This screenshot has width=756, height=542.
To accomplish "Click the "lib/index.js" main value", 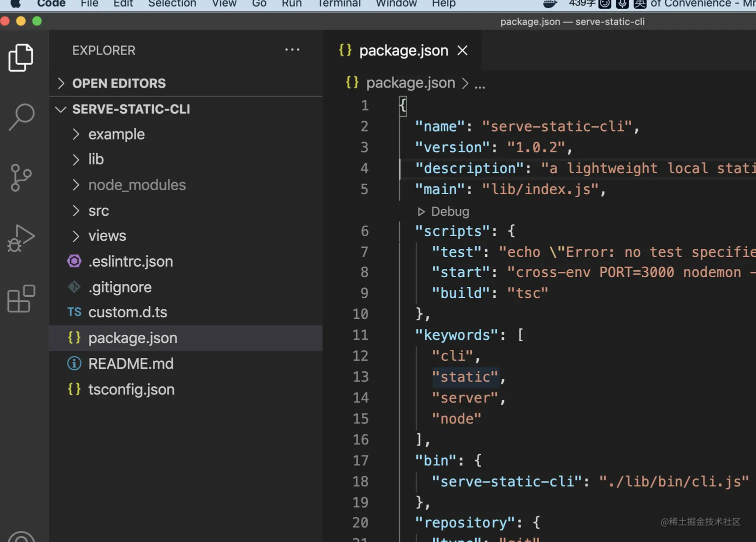I will pos(540,189).
